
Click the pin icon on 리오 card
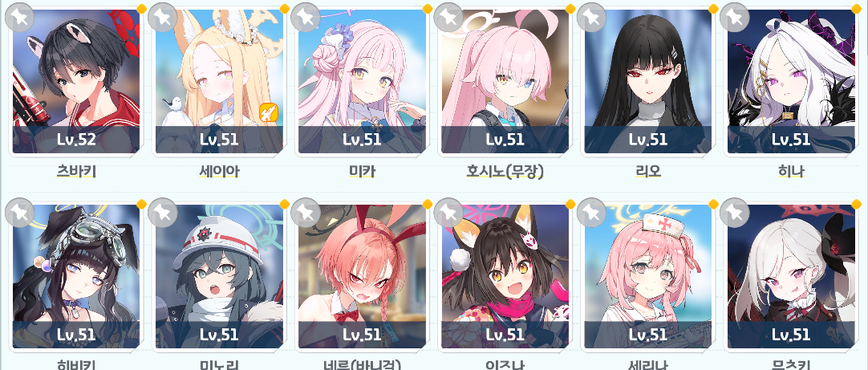tap(591, 17)
